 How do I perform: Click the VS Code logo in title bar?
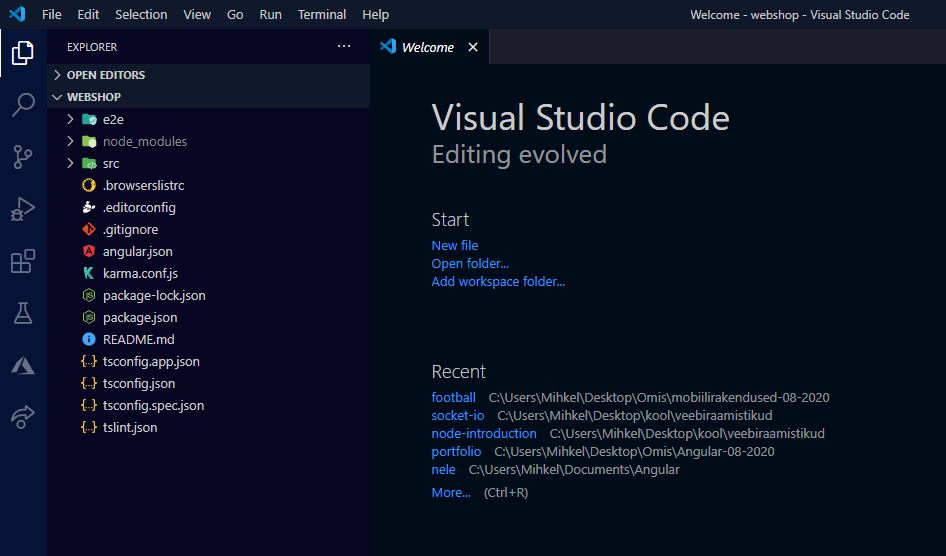tap(17, 14)
